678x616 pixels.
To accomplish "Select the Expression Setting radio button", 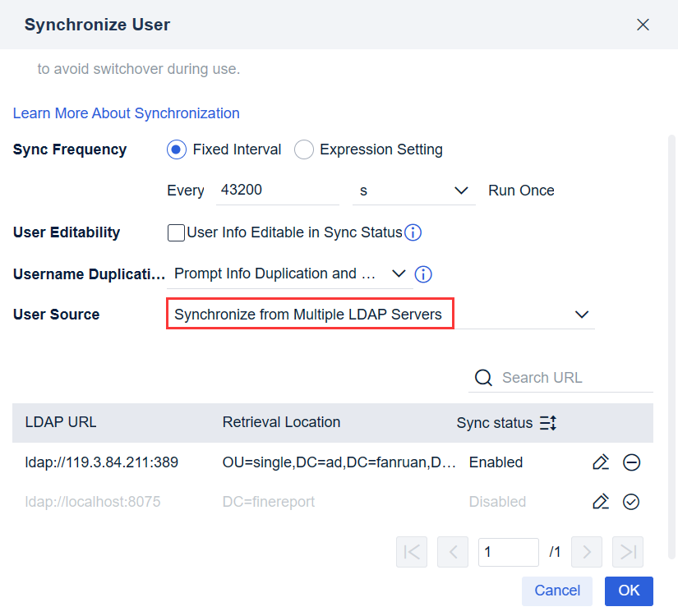I will point(303,149).
